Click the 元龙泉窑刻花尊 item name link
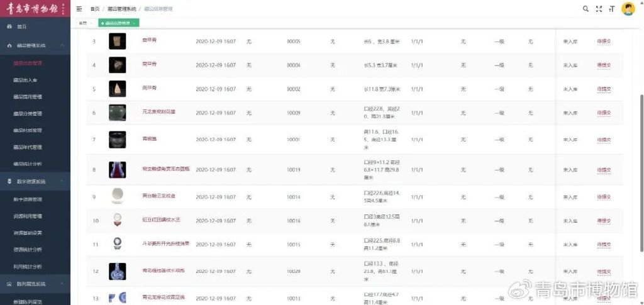 pyautogui.click(x=158, y=113)
